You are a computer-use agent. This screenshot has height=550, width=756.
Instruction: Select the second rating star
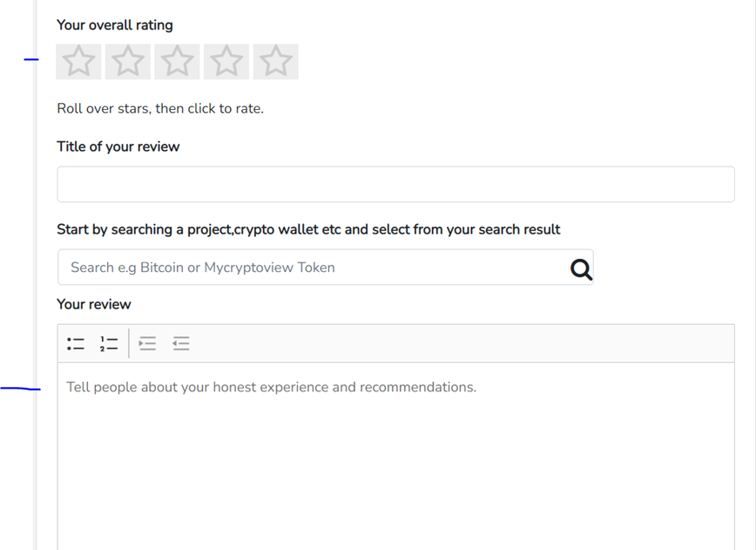pyautogui.click(x=128, y=62)
